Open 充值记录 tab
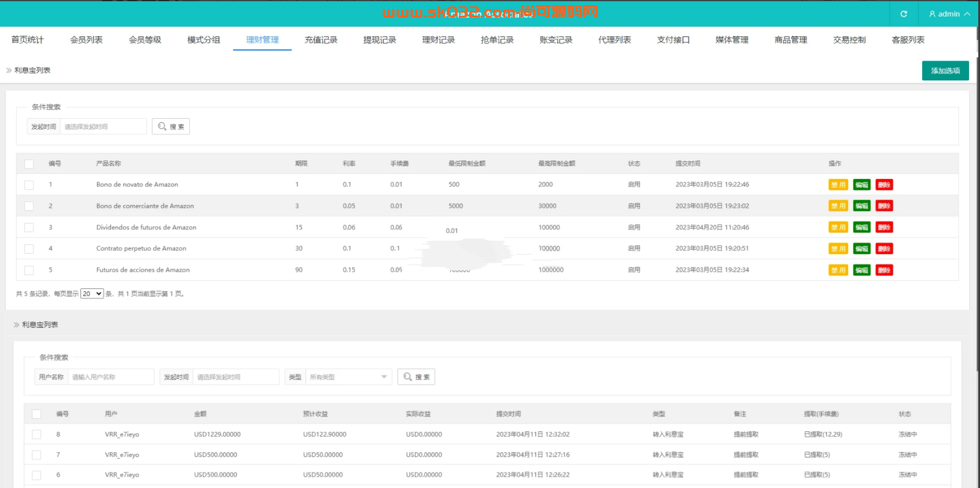The image size is (980, 488). pyautogui.click(x=321, y=39)
